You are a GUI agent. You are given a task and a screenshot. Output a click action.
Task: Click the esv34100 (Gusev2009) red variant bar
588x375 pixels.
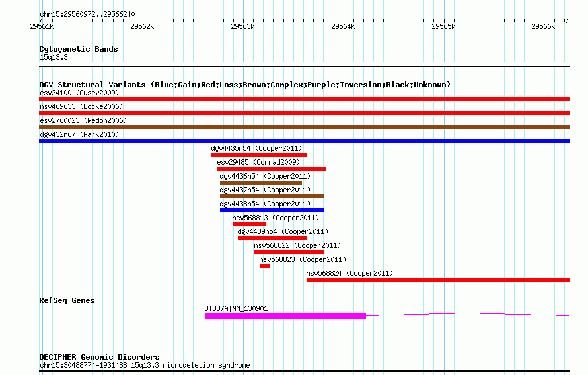click(x=304, y=99)
